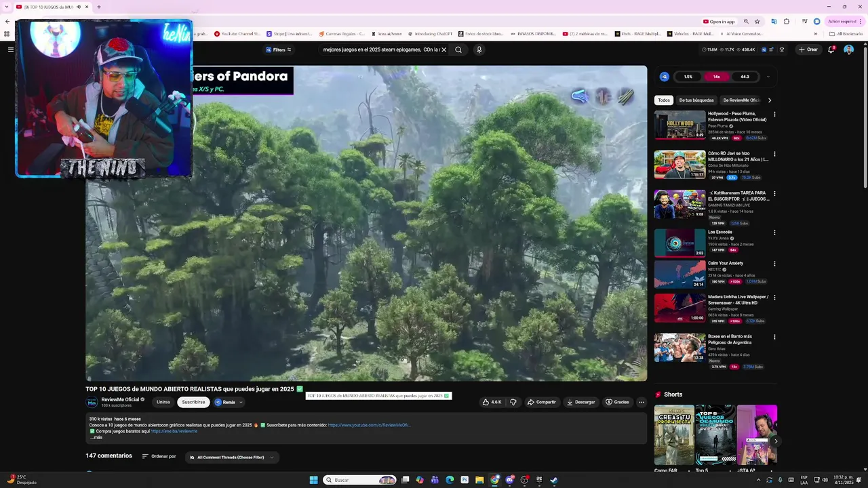Click the vidIQ IQ round icon
The width and height of the screenshot is (868, 488).
[x=664, y=77]
